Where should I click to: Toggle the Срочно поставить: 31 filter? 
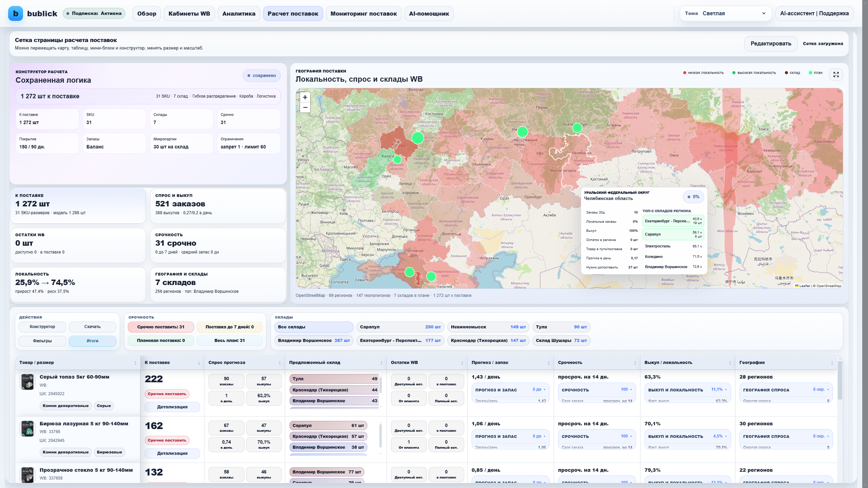[x=161, y=327]
